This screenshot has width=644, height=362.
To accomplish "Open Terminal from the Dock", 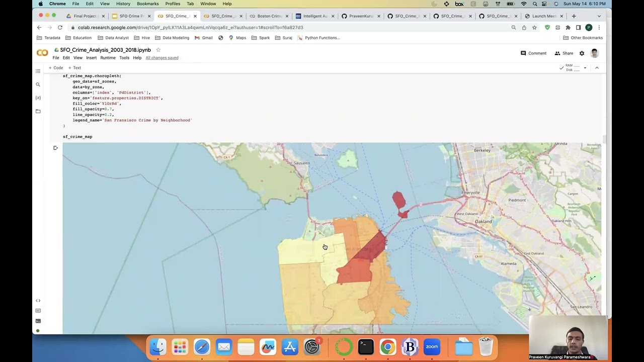I will click(x=366, y=347).
